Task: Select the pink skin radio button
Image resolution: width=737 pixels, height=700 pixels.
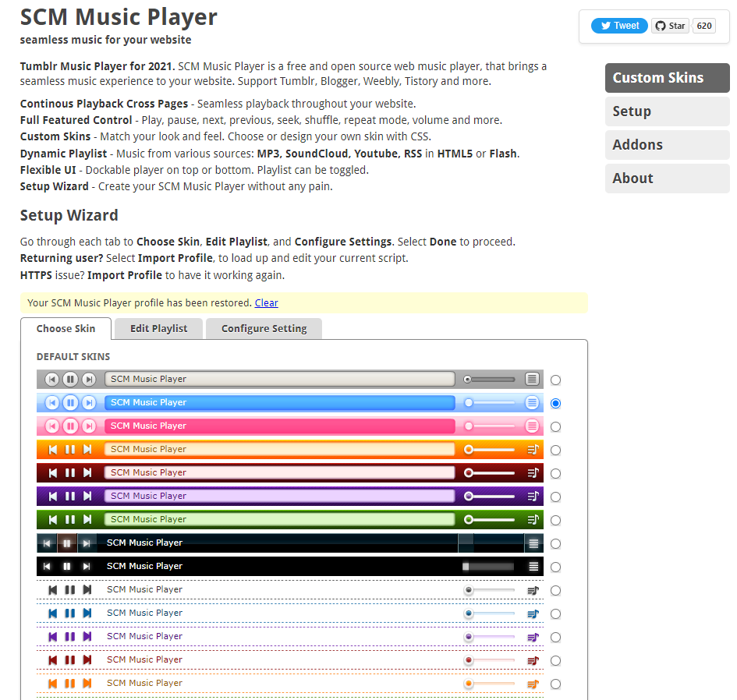Action: pyautogui.click(x=555, y=427)
